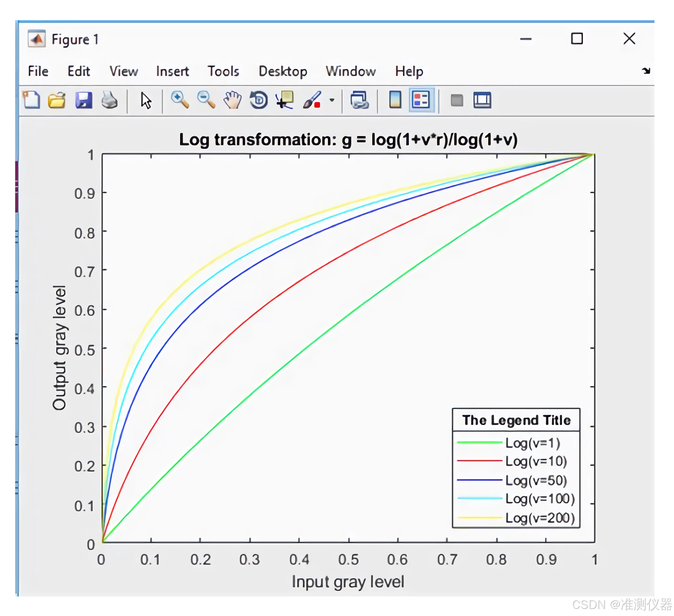Open the Tools menu
The image size is (674, 616).
[x=223, y=71]
